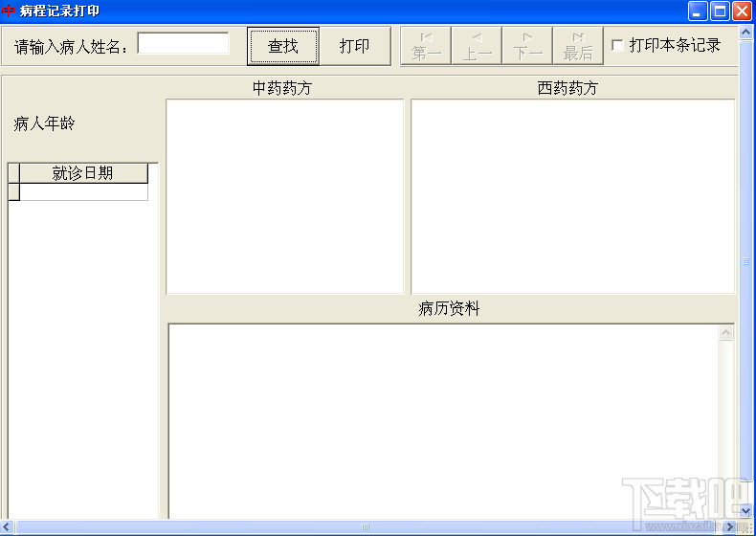Select the 就诊日期 column header

pos(83,173)
